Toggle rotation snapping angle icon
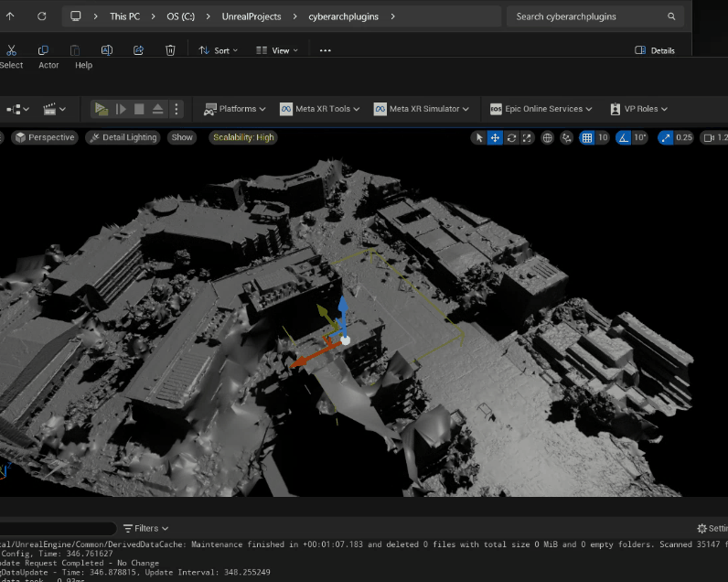Image resolution: width=728 pixels, height=582 pixels. (x=624, y=137)
